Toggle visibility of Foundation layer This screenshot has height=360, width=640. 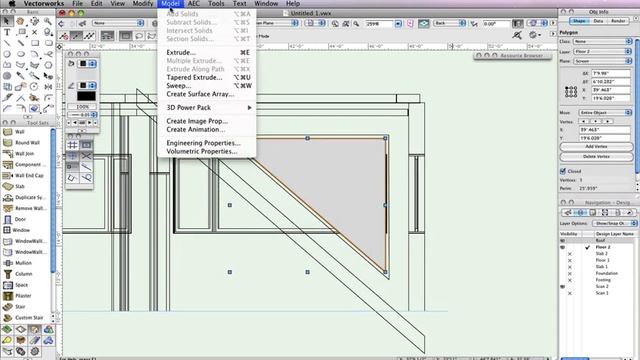click(x=570, y=273)
